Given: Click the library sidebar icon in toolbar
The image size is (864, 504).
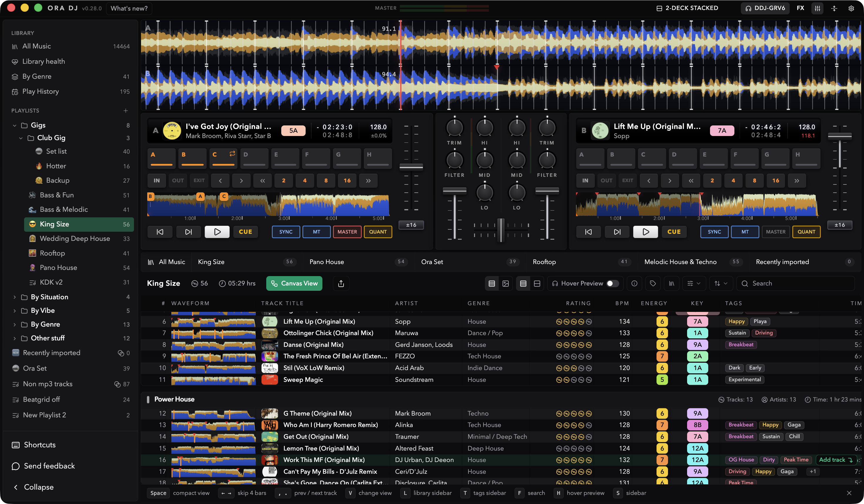Looking at the screenshot, I should pyautogui.click(x=671, y=284).
